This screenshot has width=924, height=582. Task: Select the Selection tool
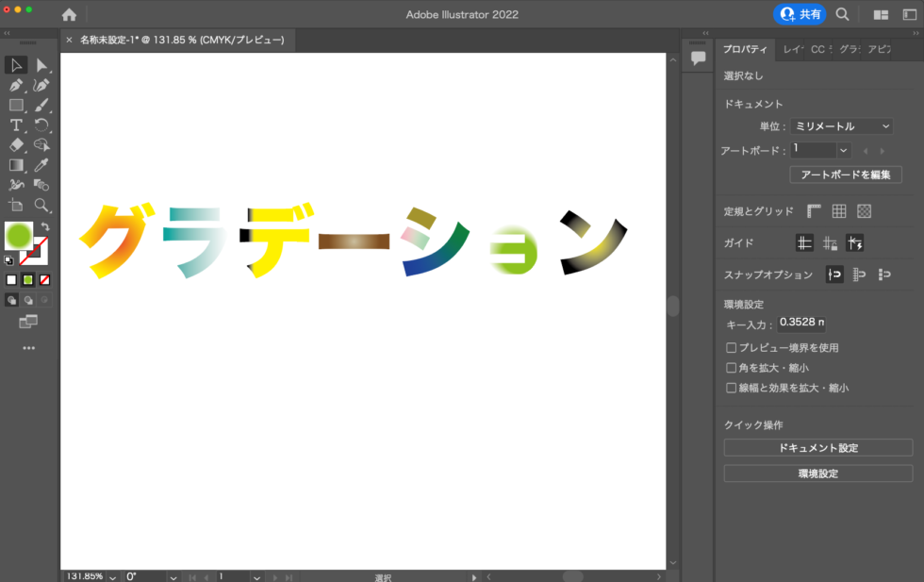point(14,65)
